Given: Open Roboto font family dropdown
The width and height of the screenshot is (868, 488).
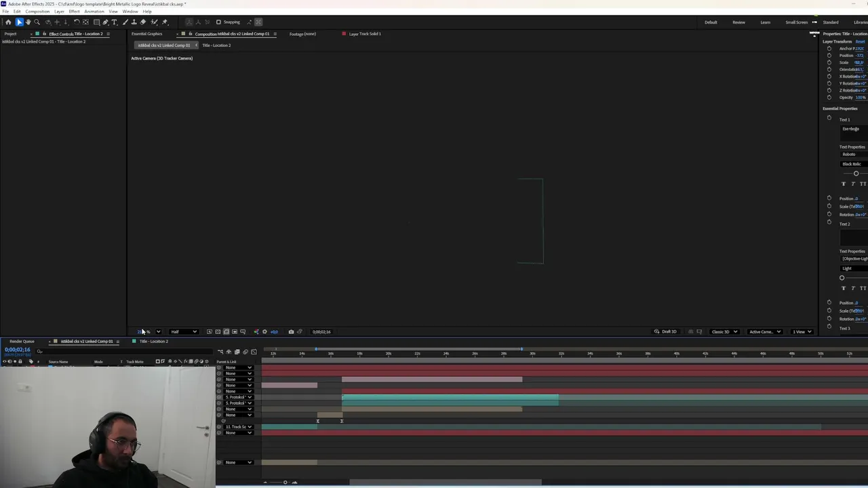Looking at the screenshot, I should point(854,154).
